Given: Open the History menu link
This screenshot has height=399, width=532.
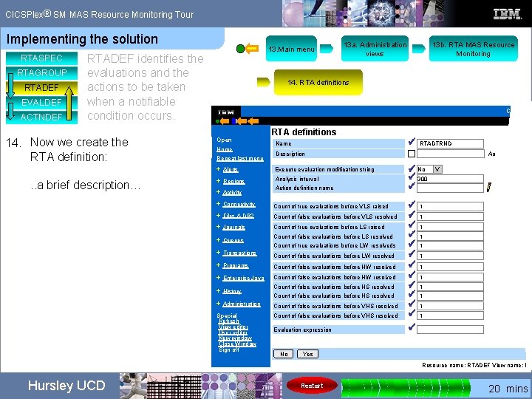Looking at the screenshot, I should click(x=232, y=291).
